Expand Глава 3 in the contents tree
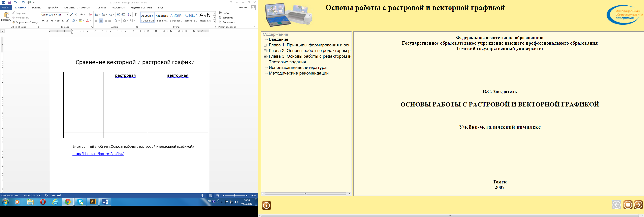The width and height of the screenshot is (644, 217). (265, 56)
